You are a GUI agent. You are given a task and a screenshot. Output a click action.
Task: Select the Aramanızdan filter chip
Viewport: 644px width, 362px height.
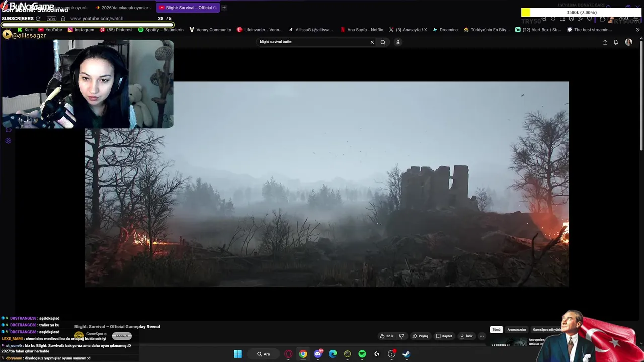[x=517, y=330]
